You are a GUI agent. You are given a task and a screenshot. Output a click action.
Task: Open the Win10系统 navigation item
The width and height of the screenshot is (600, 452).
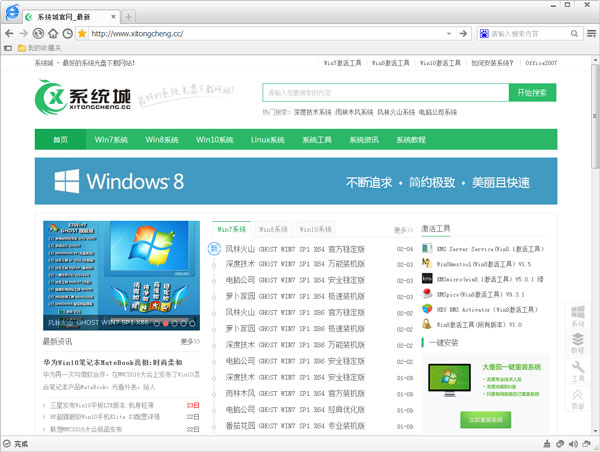click(x=215, y=140)
